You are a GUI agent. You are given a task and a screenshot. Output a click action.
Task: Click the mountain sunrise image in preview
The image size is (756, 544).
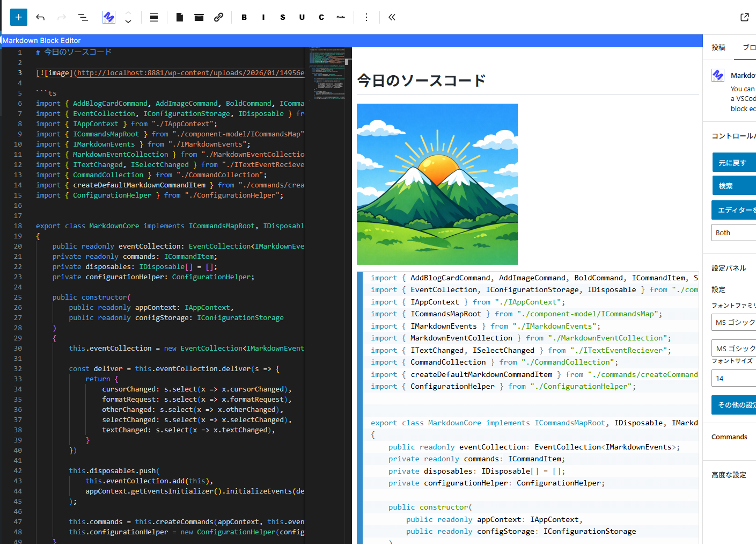point(437,184)
